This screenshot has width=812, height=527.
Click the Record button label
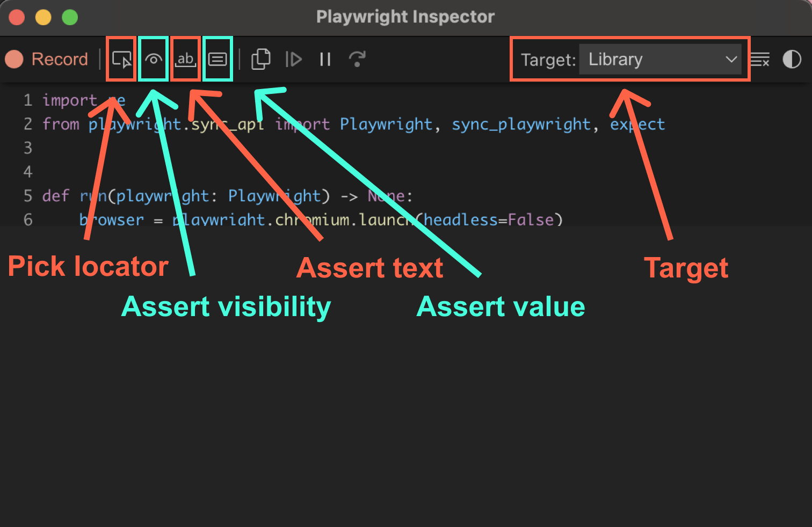coord(59,59)
